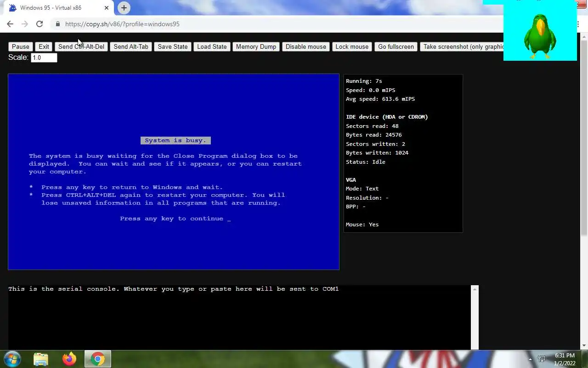Click the 'System is busy.' heading
The height and width of the screenshot is (368, 588).
[175, 140]
